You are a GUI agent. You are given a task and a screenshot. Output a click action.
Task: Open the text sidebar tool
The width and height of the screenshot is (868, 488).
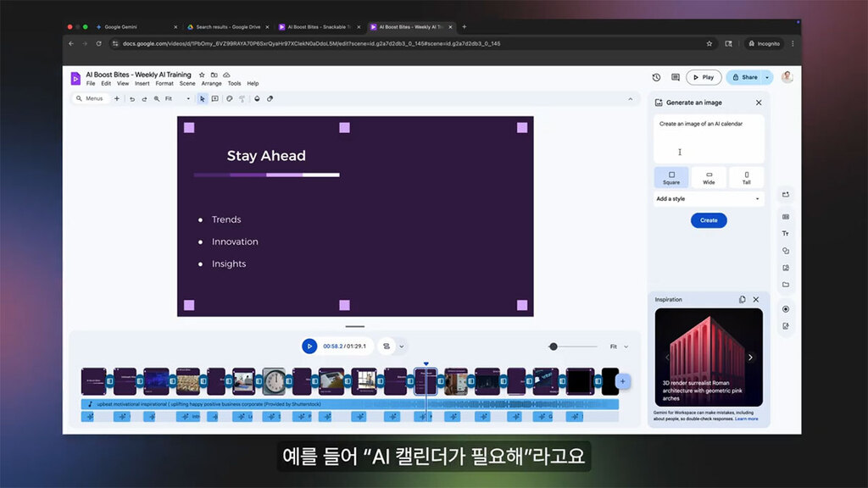tap(786, 234)
